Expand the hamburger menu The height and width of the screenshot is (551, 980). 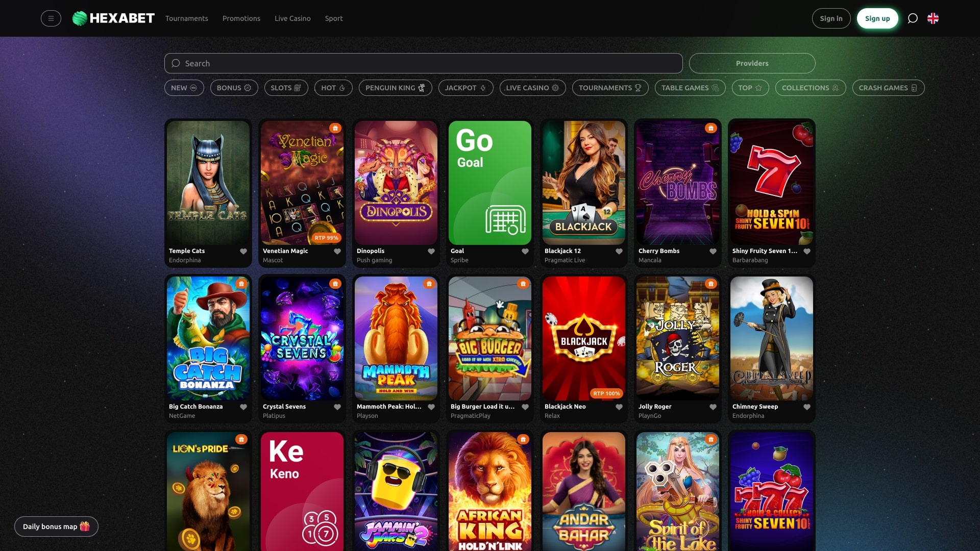click(x=51, y=18)
